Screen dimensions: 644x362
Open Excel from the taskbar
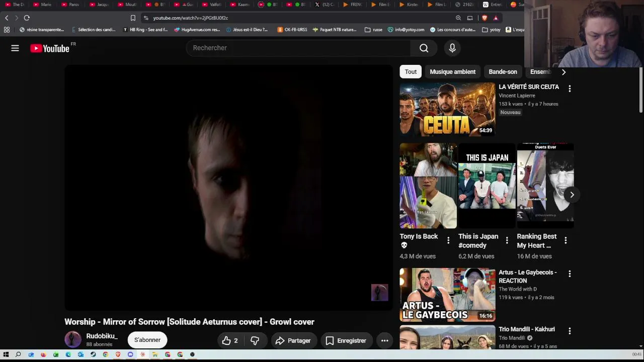coord(56,354)
